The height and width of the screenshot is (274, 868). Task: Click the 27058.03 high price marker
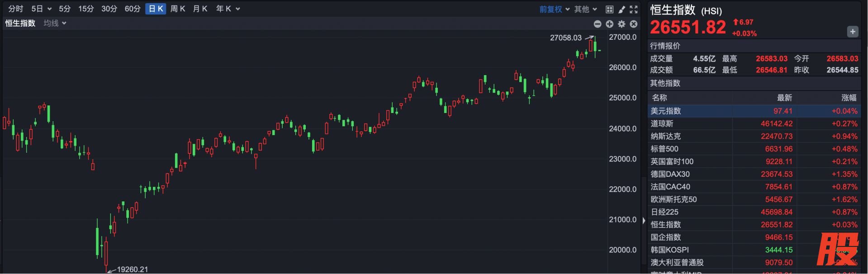pos(565,38)
